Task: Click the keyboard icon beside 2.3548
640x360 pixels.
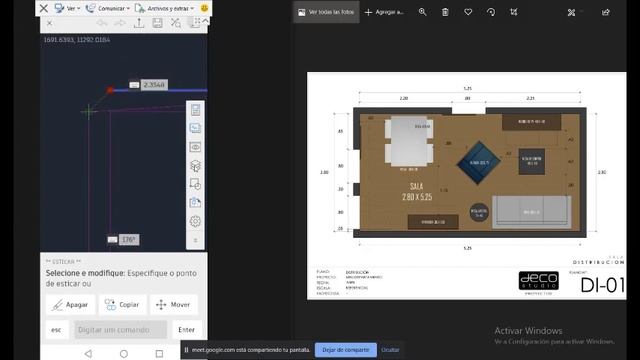Action: [134, 85]
